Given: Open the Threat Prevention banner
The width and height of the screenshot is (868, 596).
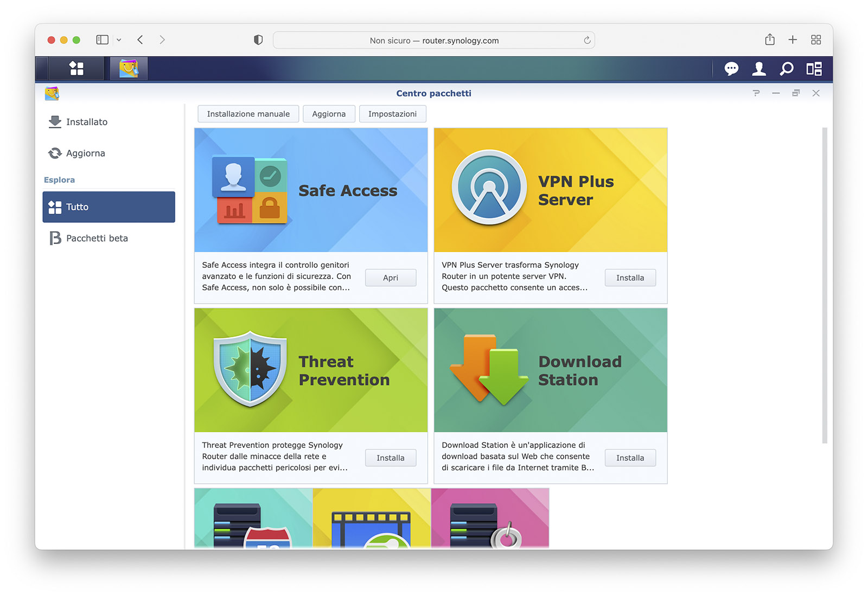Looking at the screenshot, I should (311, 370).
